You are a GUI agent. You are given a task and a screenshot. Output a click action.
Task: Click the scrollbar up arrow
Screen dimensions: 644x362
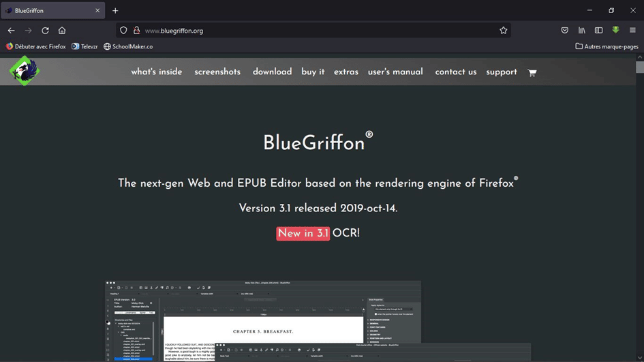point(640,57)
